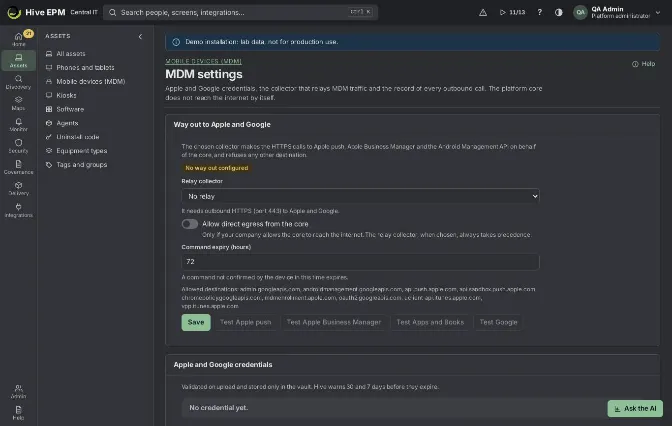672x426 pixels.
Task: Click the Save button
Action: [196, 322]
